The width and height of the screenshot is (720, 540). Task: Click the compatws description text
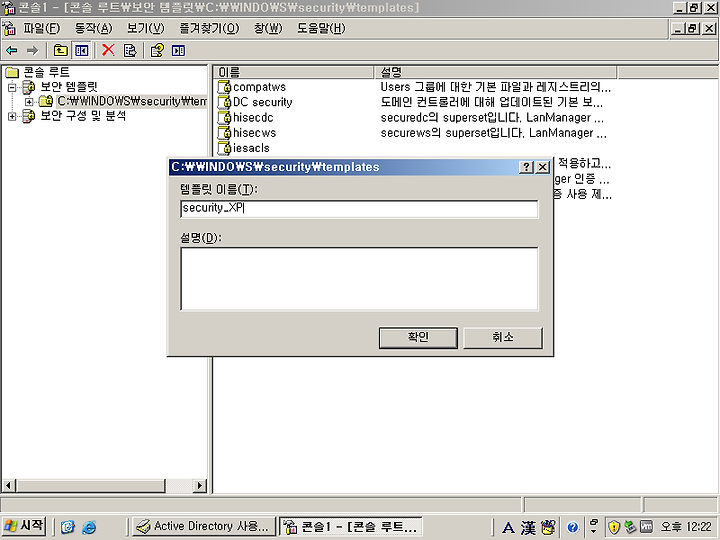pyautogui.click(x=495, y=87)
